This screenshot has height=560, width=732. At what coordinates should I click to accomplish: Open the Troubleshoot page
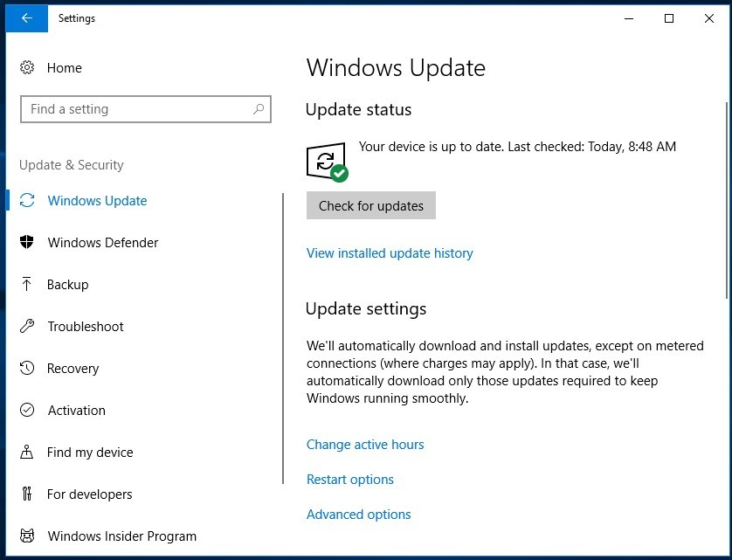86,327
